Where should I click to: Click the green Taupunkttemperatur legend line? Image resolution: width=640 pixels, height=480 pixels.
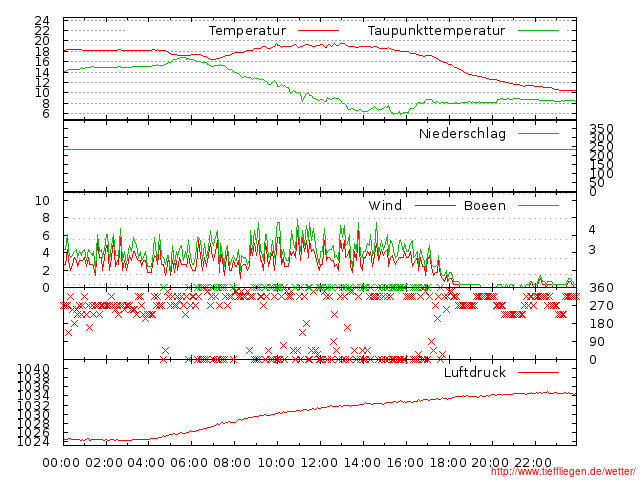coord(538,31)
